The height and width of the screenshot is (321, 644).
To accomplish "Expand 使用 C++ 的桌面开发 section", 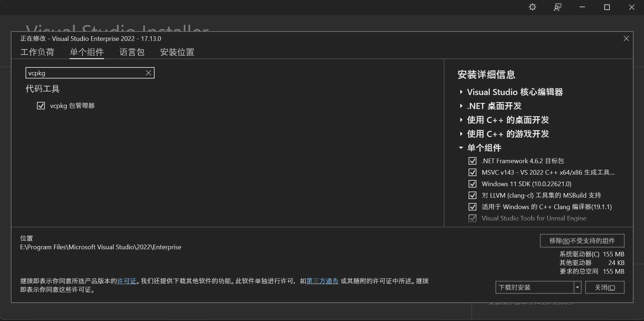I will click(x=461, y=120).
